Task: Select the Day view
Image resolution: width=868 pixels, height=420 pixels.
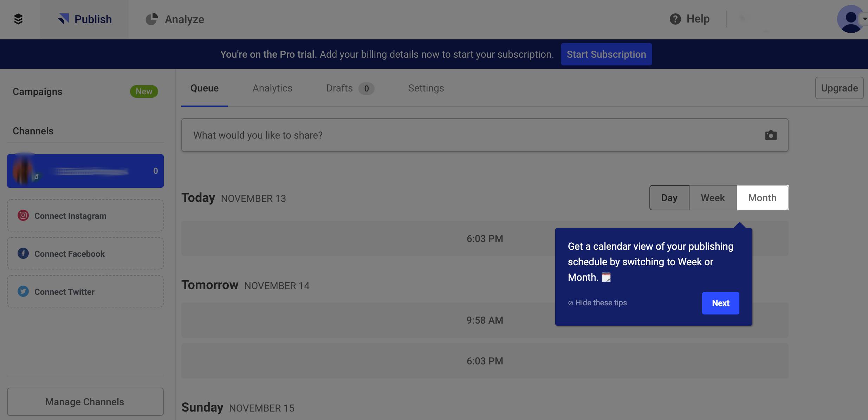Action: tap(669, 198)
